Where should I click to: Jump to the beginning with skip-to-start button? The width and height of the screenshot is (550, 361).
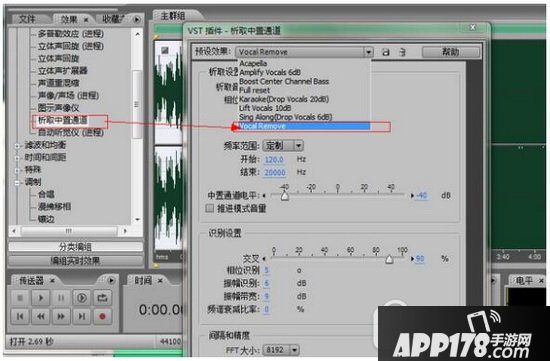pyautogui.click(x=20, y=316)
